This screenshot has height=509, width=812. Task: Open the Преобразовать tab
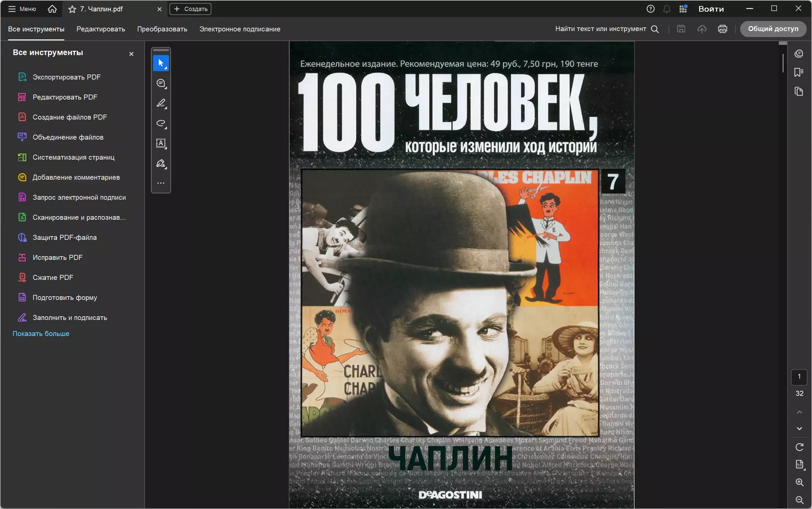coord(162,29)
